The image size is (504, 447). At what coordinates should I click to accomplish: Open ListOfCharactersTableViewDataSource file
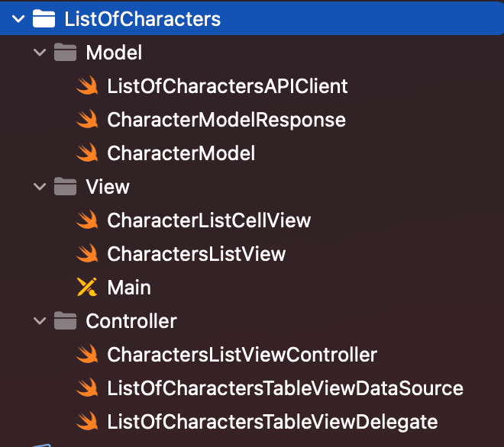285,388
